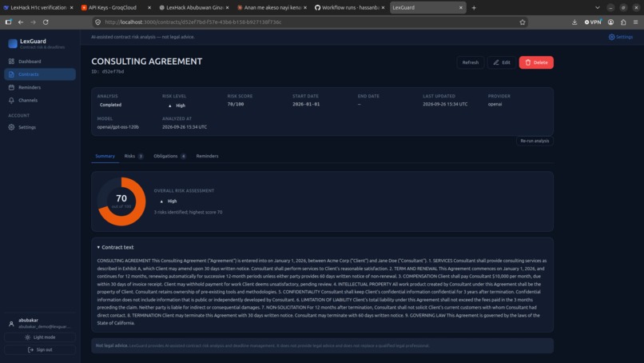Viewport: 644px width, 363px height.
Task: Click the start date 2026-01-01
Action: coord(306,105)
